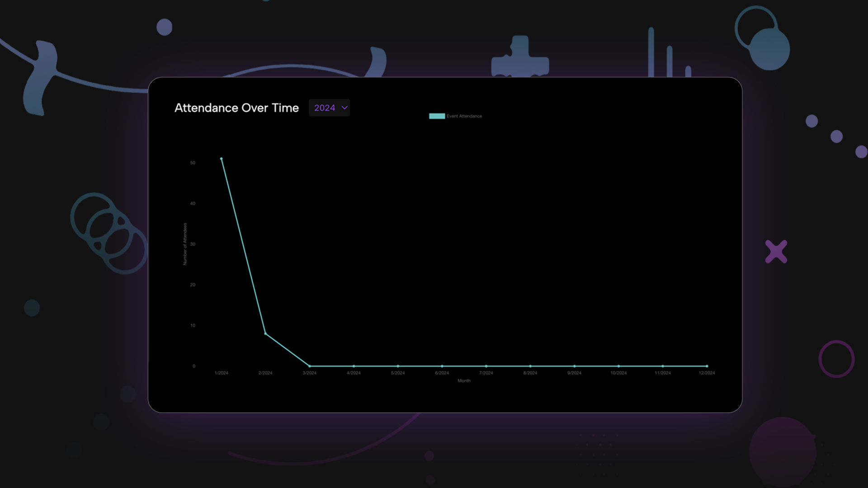Click the data point at 3/2024
The width and height of the screenshot is (868, 488).
309,366
